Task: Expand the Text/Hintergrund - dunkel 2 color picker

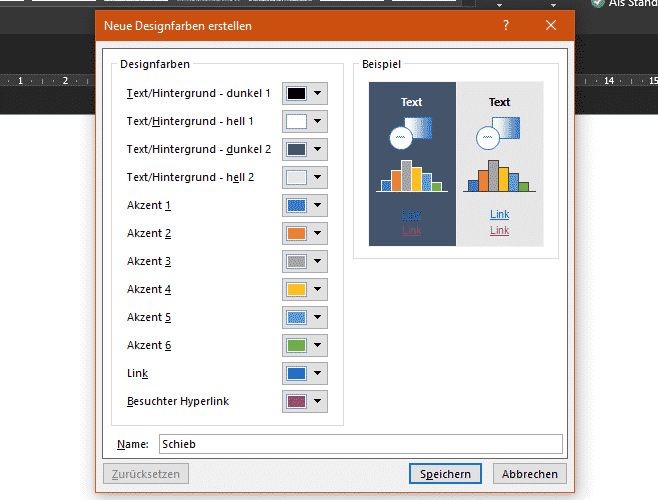Action: pos(305,150)
